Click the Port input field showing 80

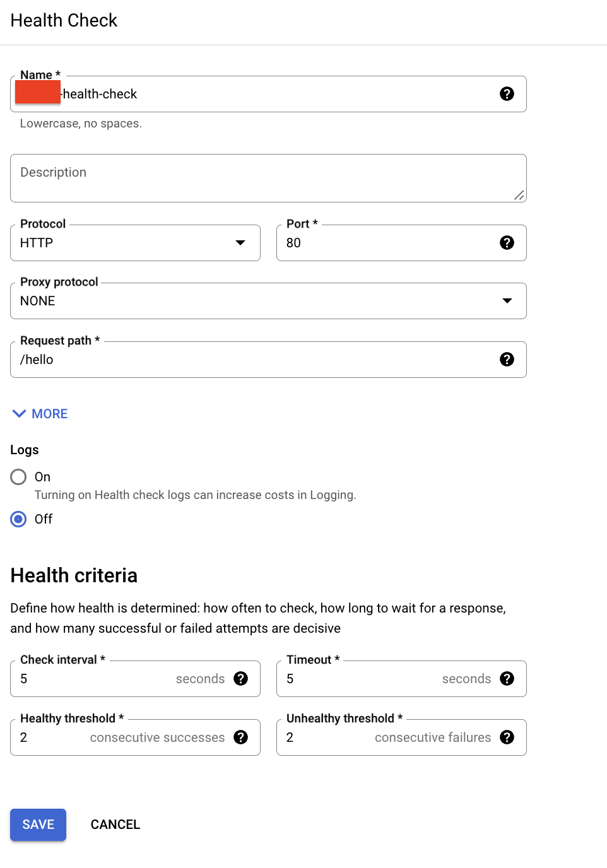(385, 243)
